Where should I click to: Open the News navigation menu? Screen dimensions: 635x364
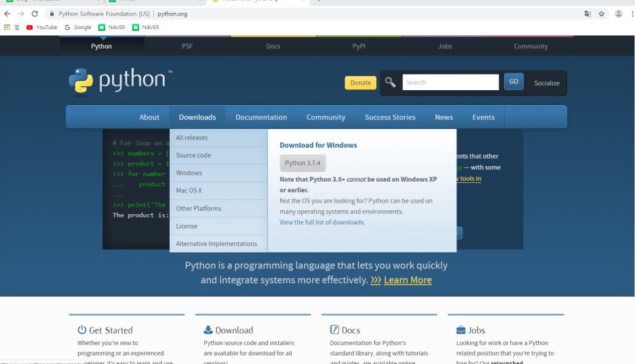444,117
